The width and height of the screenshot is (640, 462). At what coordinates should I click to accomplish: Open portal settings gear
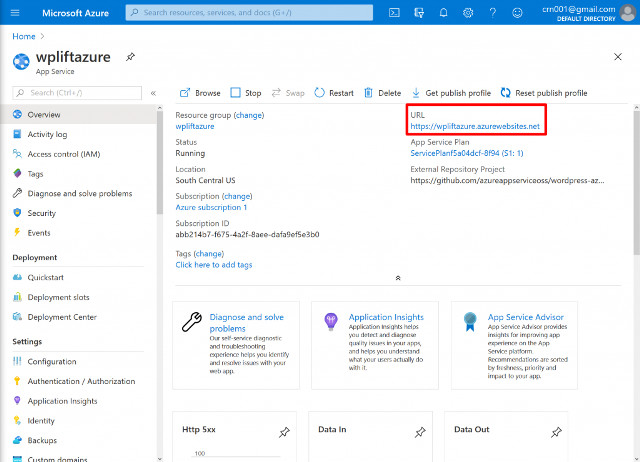468,13
